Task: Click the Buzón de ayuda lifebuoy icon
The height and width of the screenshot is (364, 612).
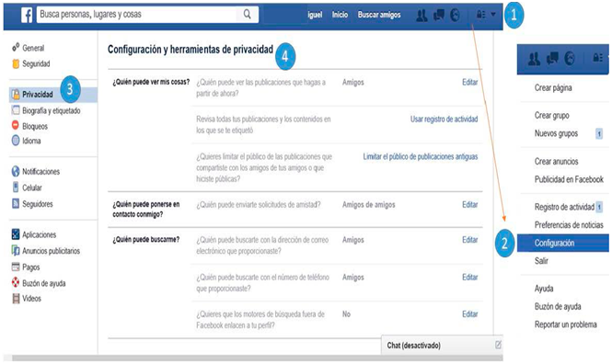Action: click(16, 282)
